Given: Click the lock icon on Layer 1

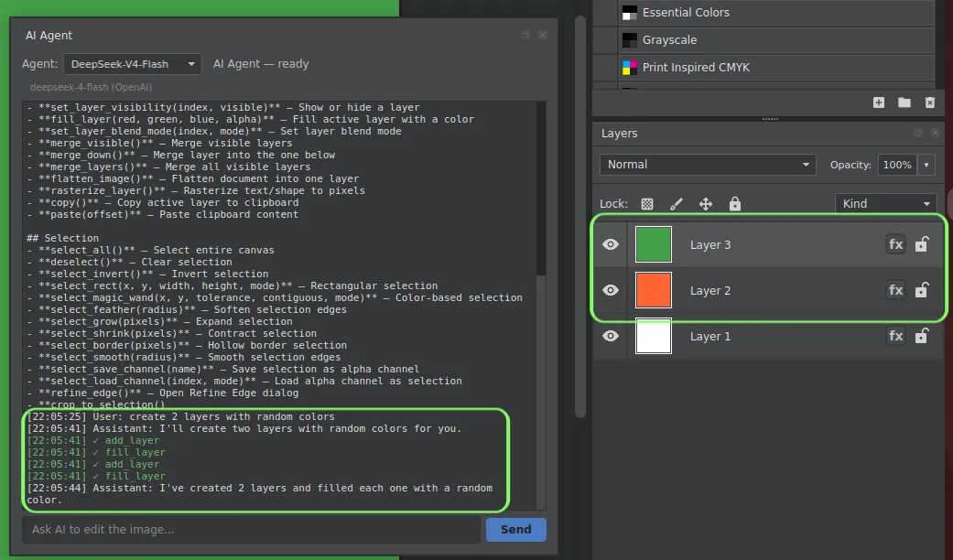Looking at the screenshot, I should tap(922, 336).
